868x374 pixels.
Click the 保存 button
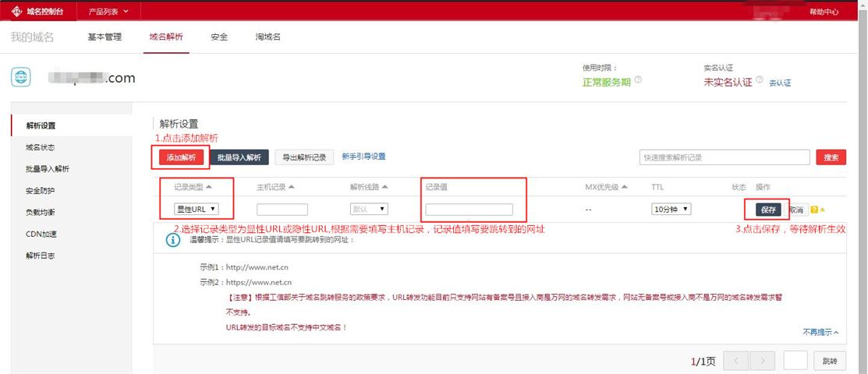point(768,210)
